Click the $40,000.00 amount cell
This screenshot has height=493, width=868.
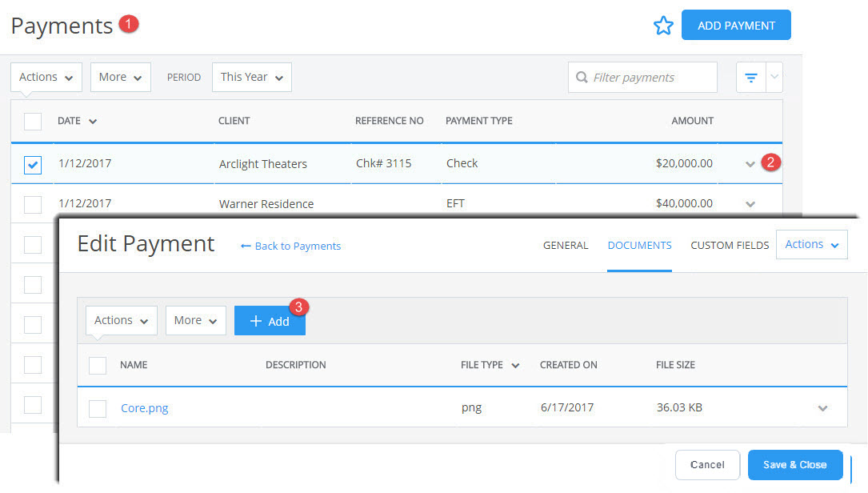click(684, 203)
